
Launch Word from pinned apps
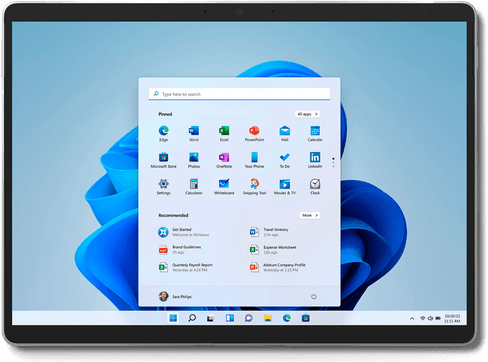[194, 133]
